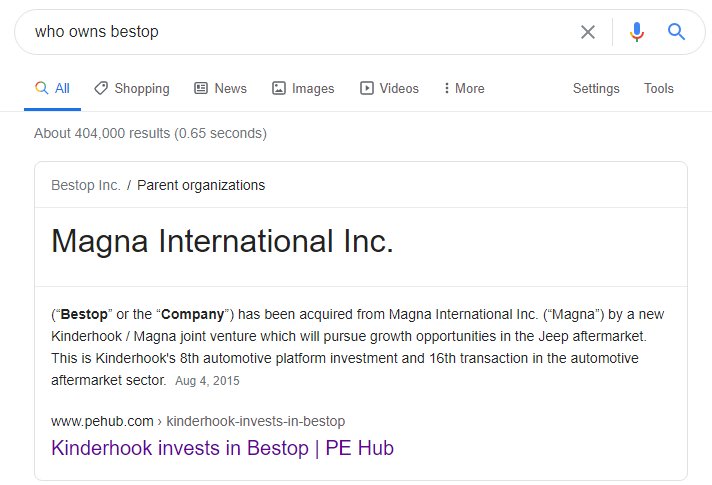Open the Kinderhook invests in Bestop link
This screenshot has width=712, height=485.
[x=222, y=448]
